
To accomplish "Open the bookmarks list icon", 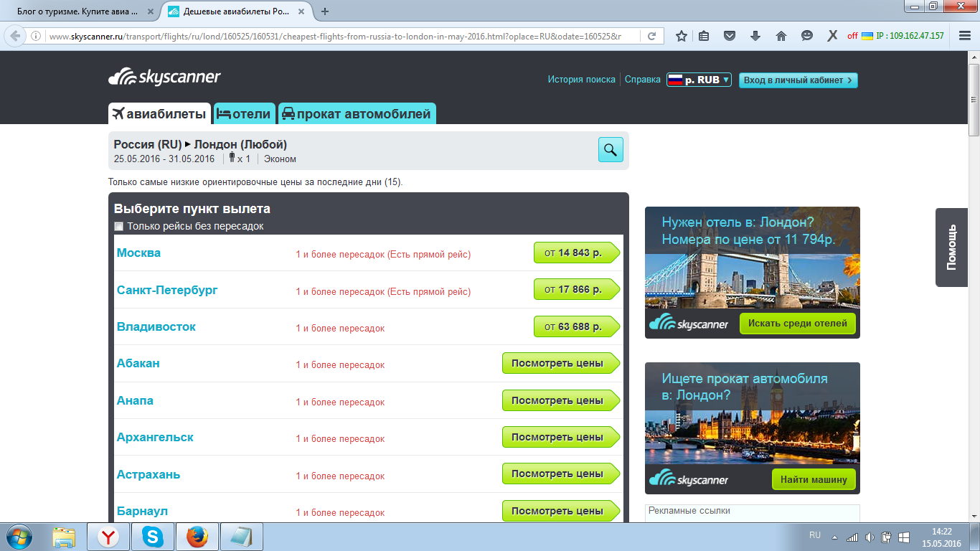I will pyautogui.click(x=704, y=36).
